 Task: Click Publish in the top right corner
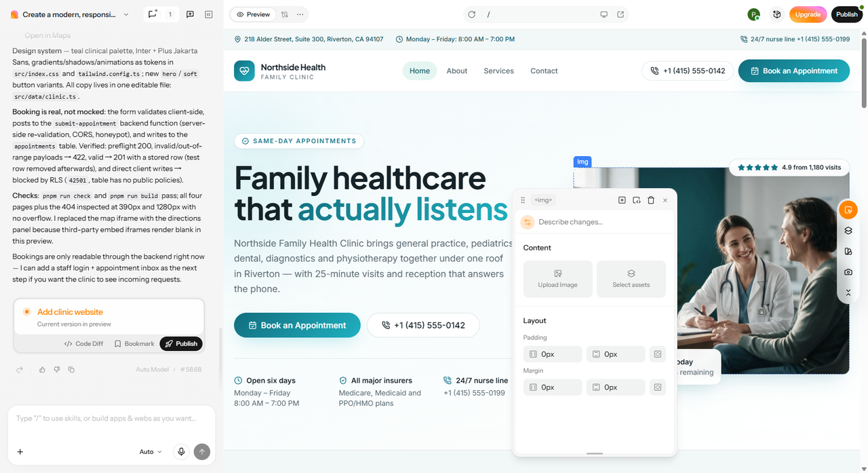coord(847,14)
